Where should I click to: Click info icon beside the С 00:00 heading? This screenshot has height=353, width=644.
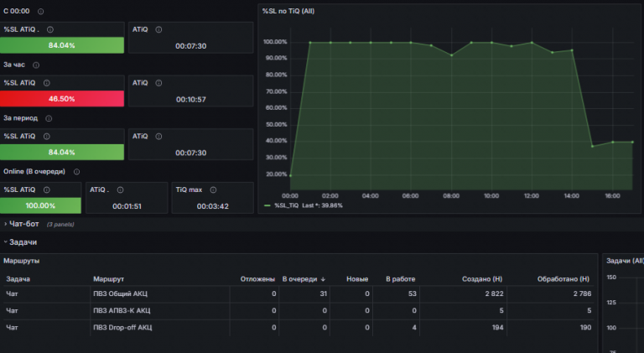pos(40,12)
